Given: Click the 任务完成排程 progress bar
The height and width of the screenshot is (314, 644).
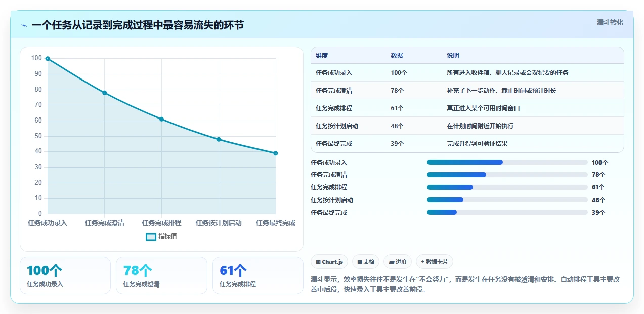Looking at the screenshot, I should click(x=507, y=187).
